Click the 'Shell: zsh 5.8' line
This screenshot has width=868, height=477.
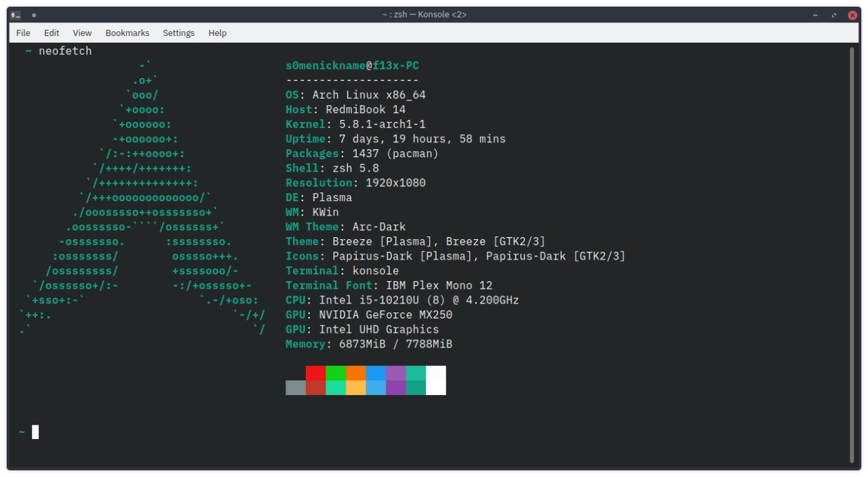pyautogui.click(x=332, y=168)
